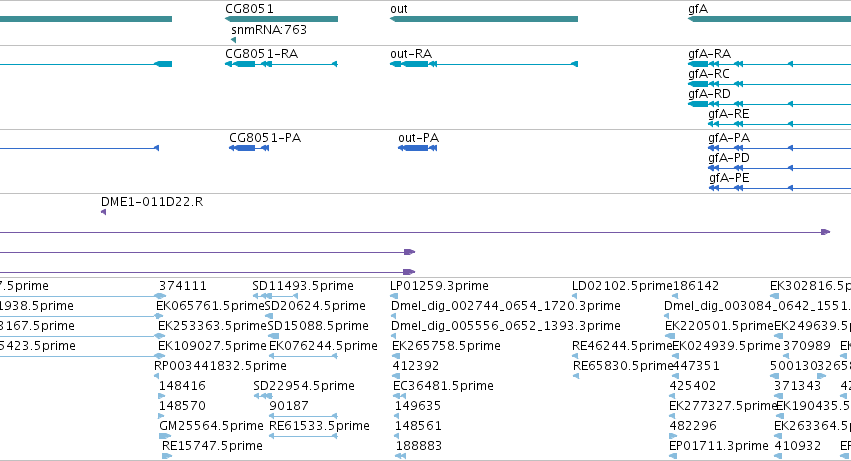Click the out-RA transcript feature

coord(484,64)
